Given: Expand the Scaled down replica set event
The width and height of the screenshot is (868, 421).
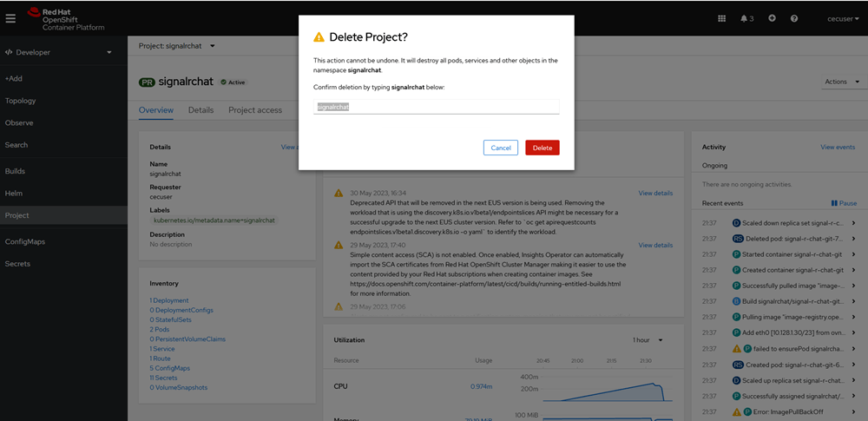Looking at the screenshot, I should point(852,223).
